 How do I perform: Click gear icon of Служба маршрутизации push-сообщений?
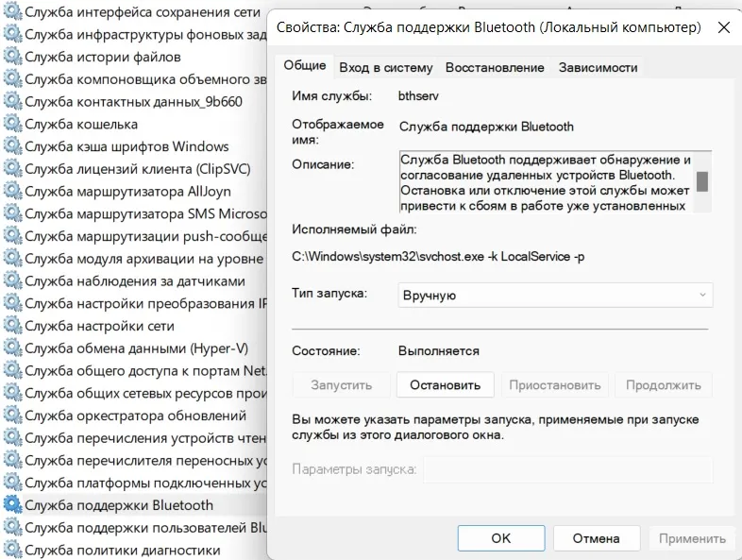tap(13, 236)
